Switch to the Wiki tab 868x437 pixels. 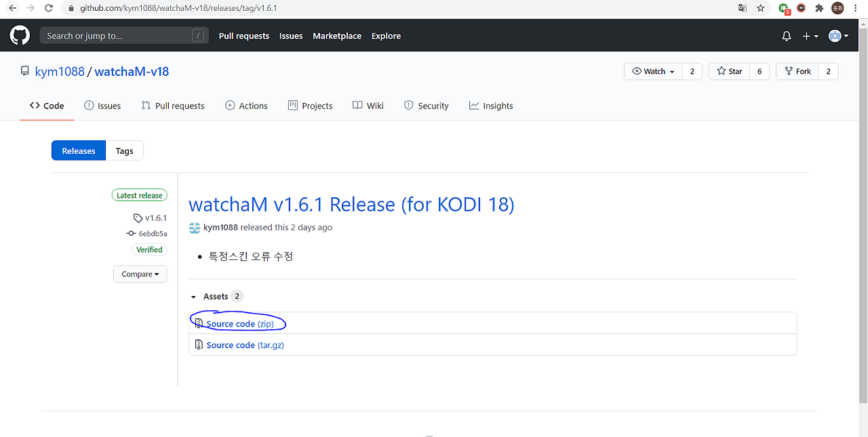[368, 106]
